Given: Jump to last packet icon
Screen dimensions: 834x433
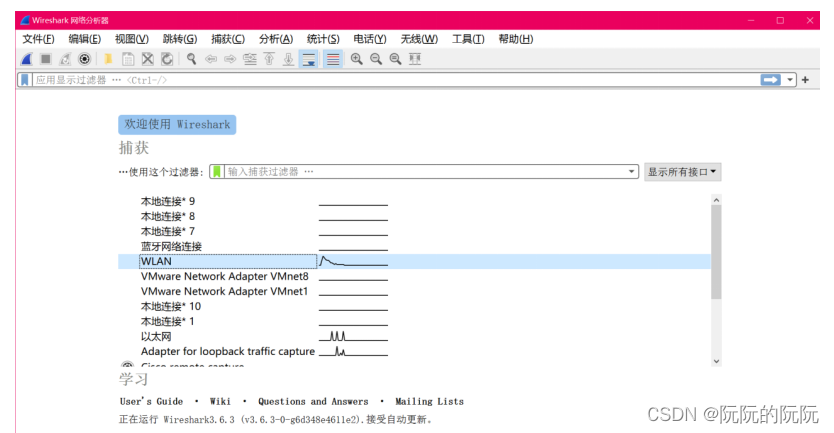Looking at the screenshot, I should click(x=288, y=59).
